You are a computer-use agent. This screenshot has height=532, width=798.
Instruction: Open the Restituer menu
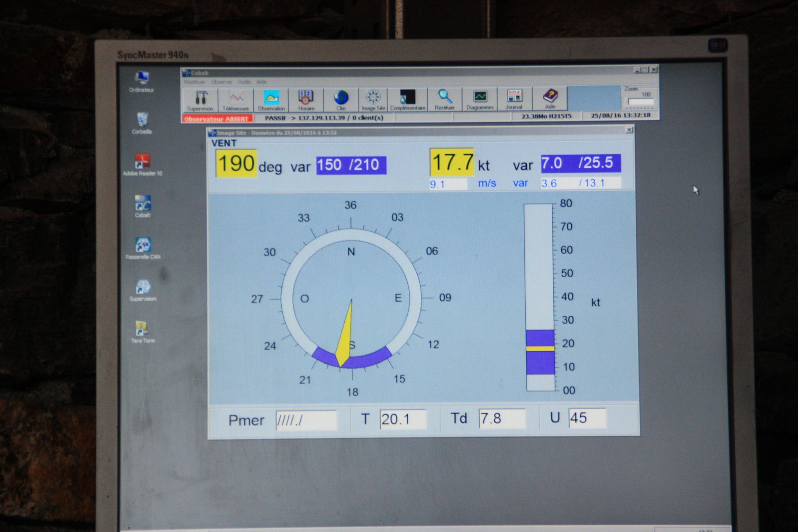(x=194, y=82)
